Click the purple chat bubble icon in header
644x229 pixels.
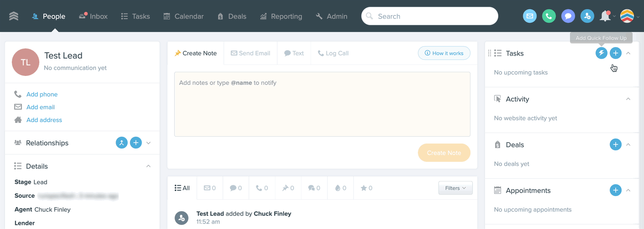click(568, 16)
